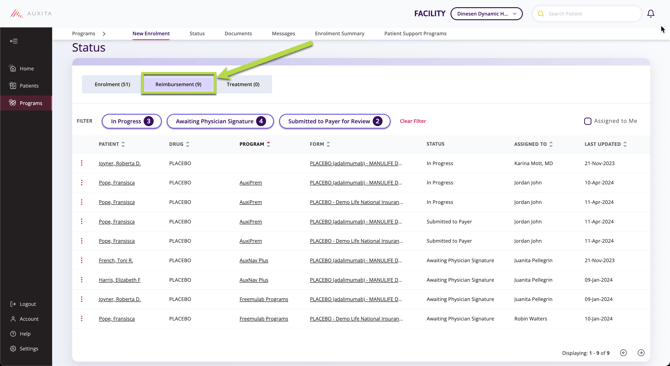Screen dimensions: 670x366
Task: Open patient French, Toni R.
Action: tap(116, 261)
